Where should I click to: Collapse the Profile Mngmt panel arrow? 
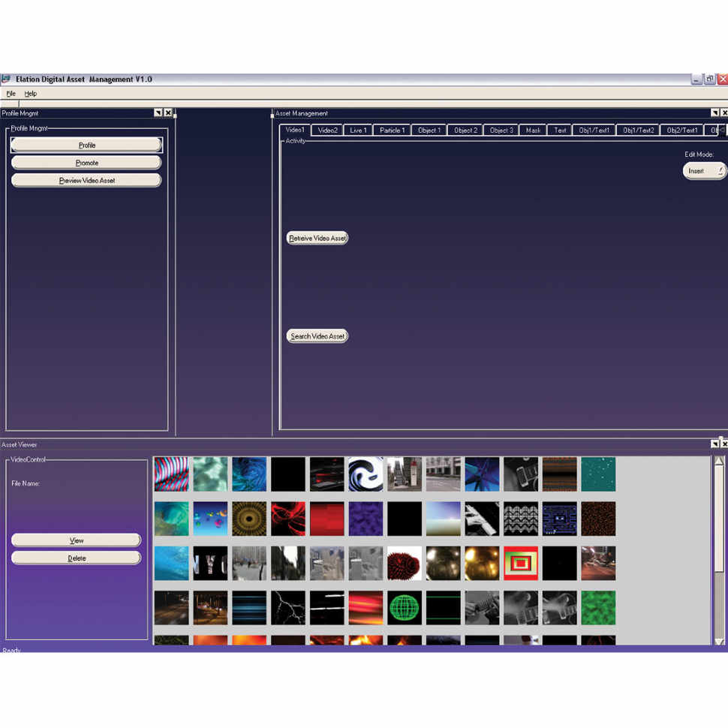click(158, 113)
